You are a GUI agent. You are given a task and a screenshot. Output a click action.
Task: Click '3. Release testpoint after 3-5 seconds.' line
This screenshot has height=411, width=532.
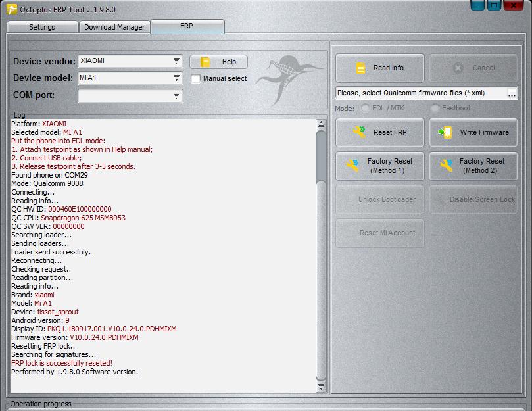(73, 166)
